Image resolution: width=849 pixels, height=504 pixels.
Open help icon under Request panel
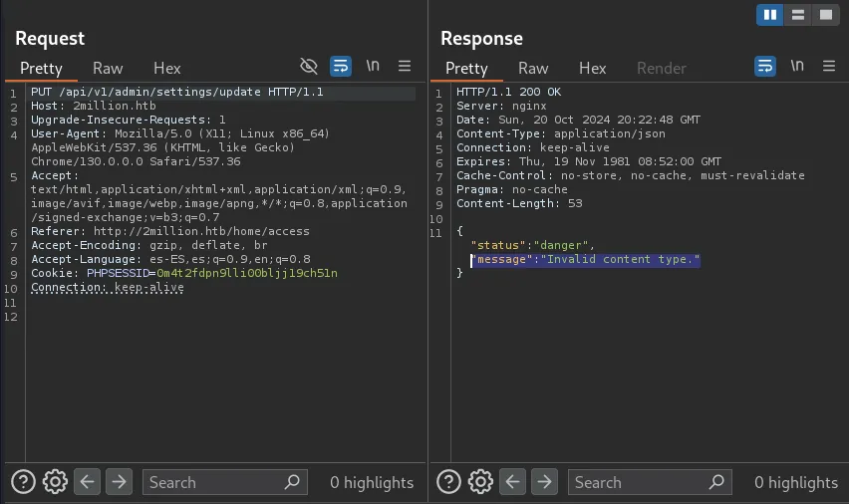click(24, 482)
